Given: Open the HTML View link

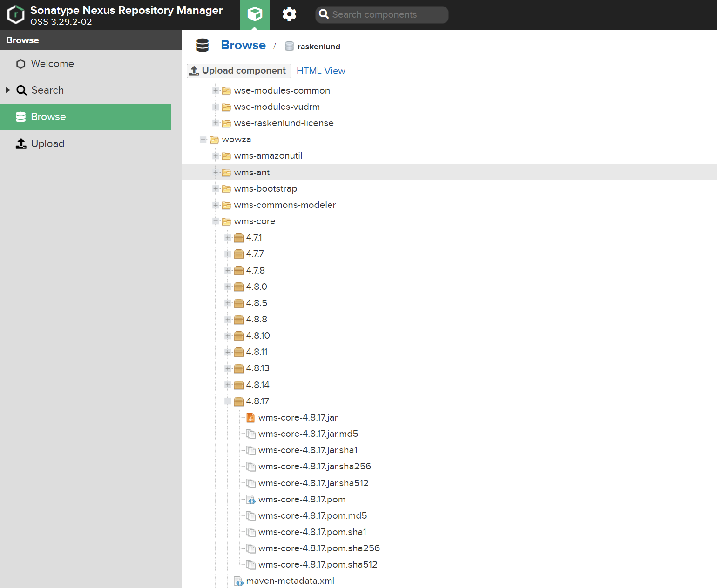Looking at the screenshot, I should [x=321, y=71].
